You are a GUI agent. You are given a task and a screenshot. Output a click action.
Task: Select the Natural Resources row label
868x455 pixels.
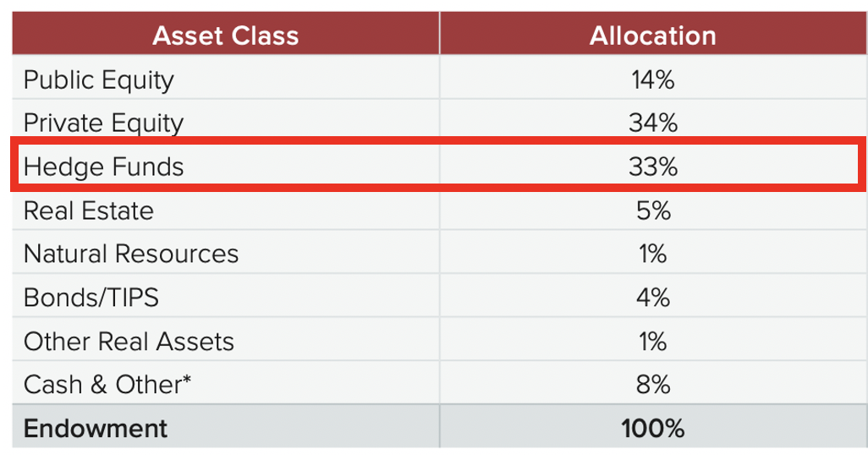(131, 254)
